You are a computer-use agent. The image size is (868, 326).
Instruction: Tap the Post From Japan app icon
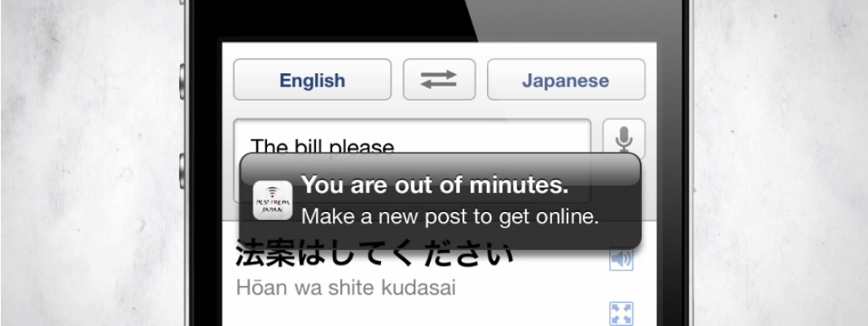[272, 200]
